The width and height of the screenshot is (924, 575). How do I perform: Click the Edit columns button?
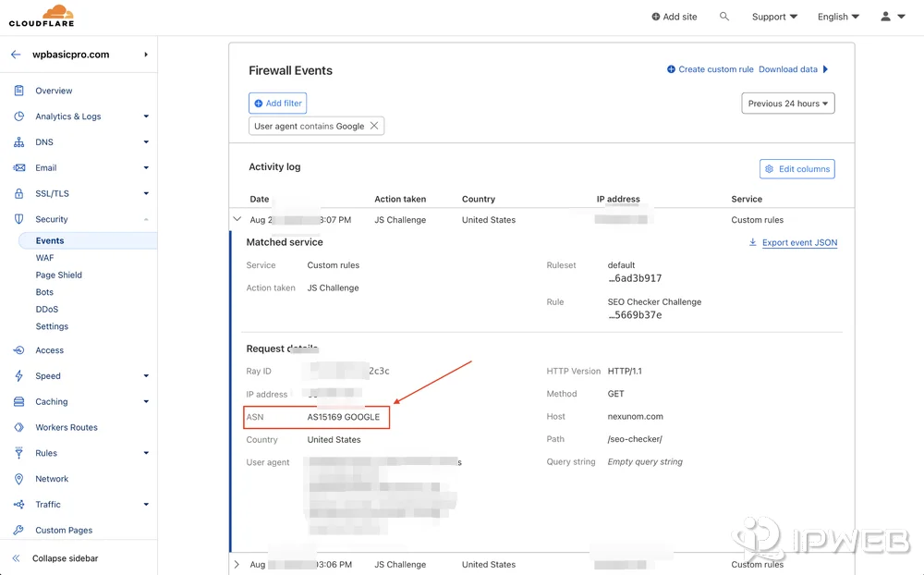[x=797, y=168]
